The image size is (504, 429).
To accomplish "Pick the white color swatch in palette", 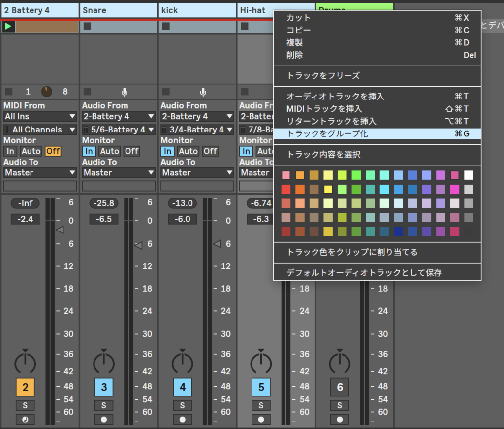I will coord(469,175).
